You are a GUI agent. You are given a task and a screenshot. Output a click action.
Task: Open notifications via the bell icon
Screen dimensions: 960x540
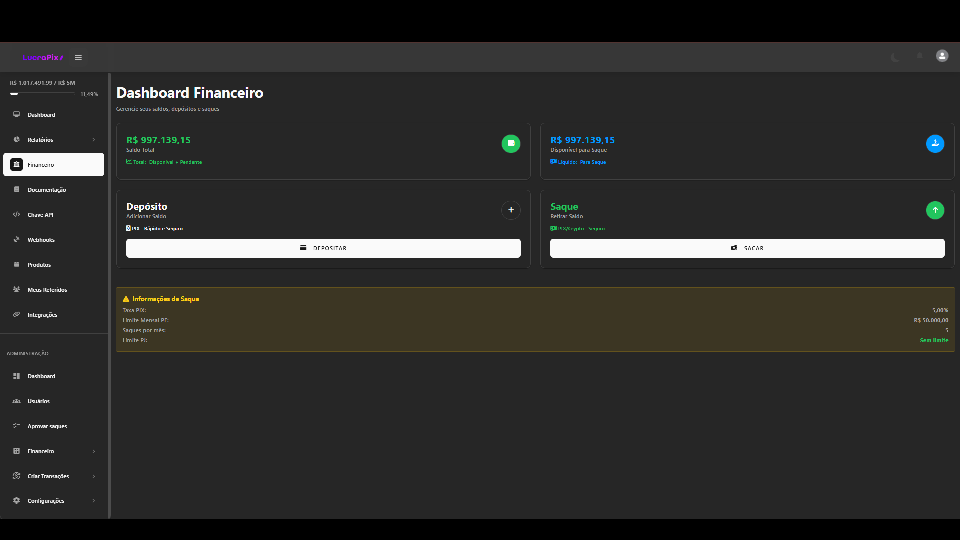(919, 57)
